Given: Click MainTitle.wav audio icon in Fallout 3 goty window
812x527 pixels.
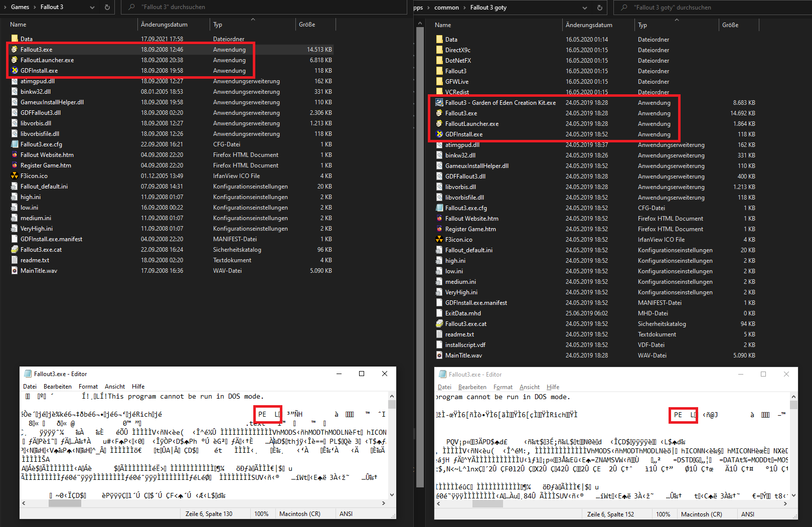Looking at the screenshot, I should 439,355.
